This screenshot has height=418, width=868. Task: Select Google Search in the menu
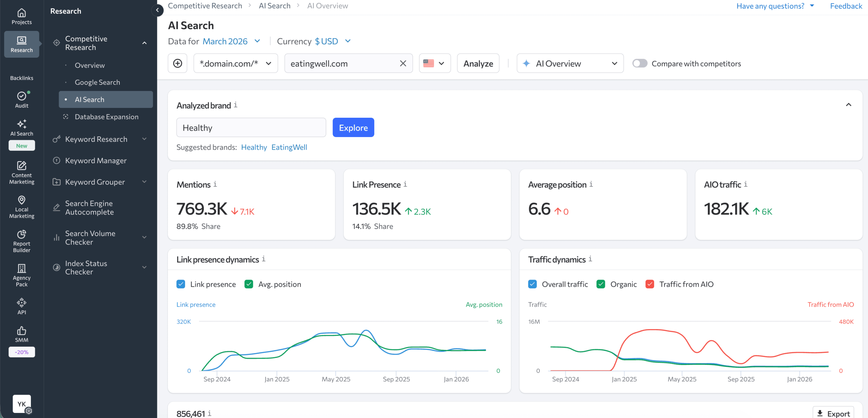[x=97, y=82]
